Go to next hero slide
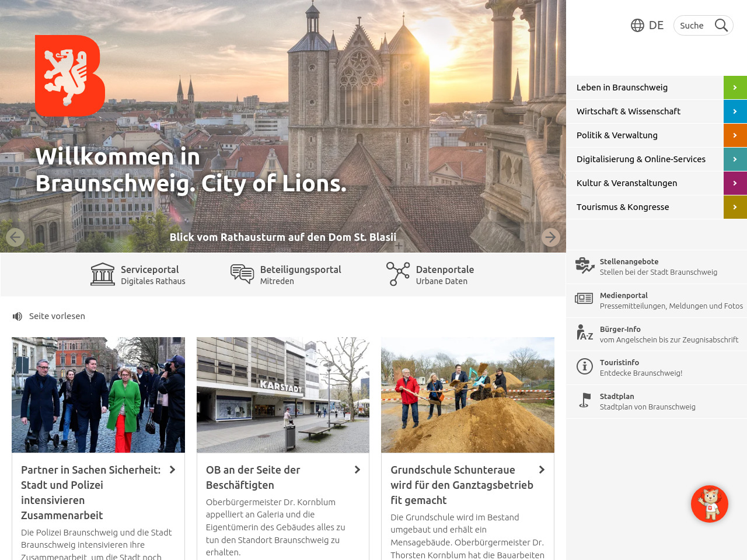Viewport: 747px width, 560px height. tap(550, 237)
